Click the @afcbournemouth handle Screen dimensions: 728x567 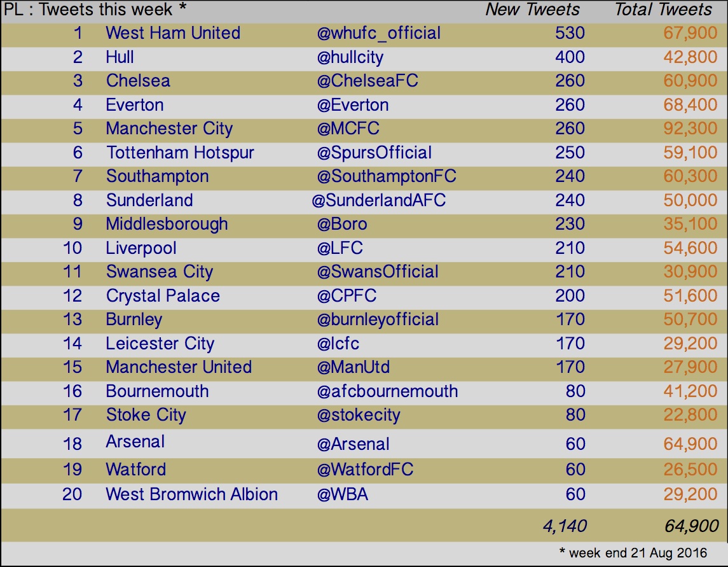387,391
